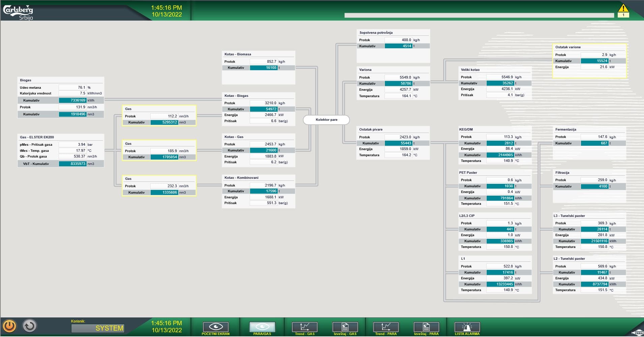Click the yellow alarm warning triangle
Image resolution: width=644 pixels, height=337 pixels.
coord(624,9)
